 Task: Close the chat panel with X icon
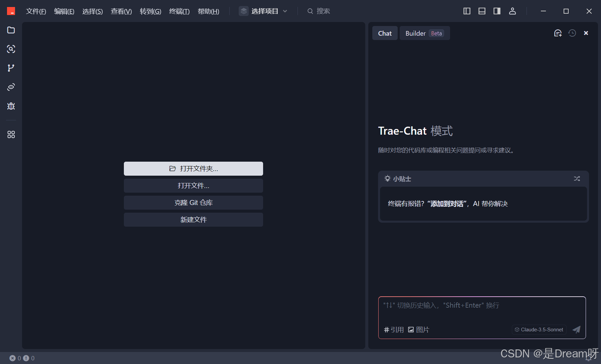pos(586,33)
